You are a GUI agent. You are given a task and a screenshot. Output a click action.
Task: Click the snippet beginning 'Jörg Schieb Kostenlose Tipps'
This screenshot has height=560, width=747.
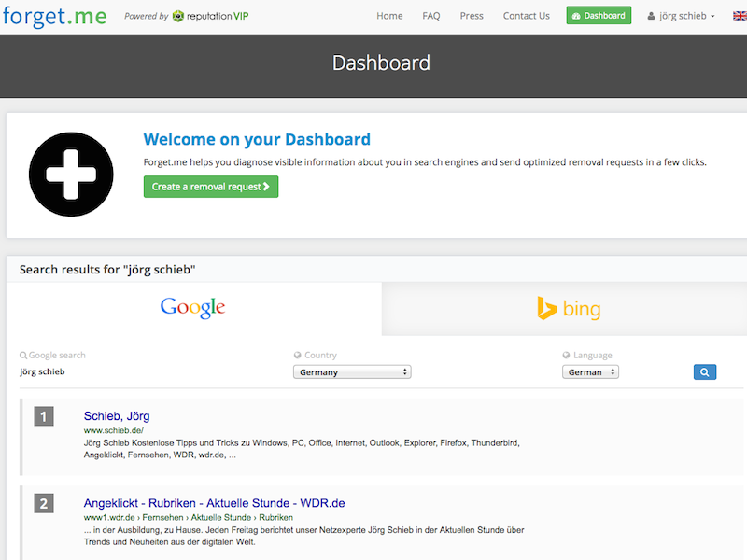pyautogui.click(x=302, y=449)
